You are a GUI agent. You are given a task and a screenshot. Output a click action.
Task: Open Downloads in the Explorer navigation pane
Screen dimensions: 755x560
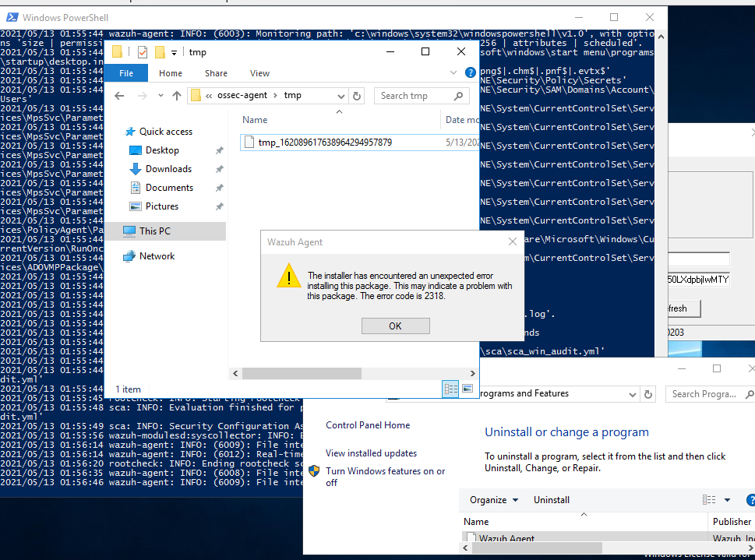point(168,169)
